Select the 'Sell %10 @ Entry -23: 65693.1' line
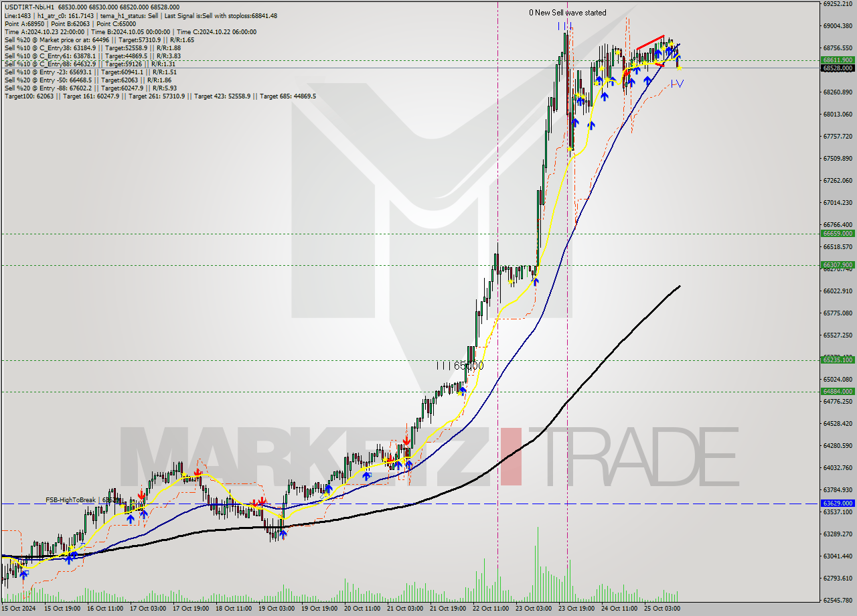Viewport: 857px width, 616px height. coord(90,72)
